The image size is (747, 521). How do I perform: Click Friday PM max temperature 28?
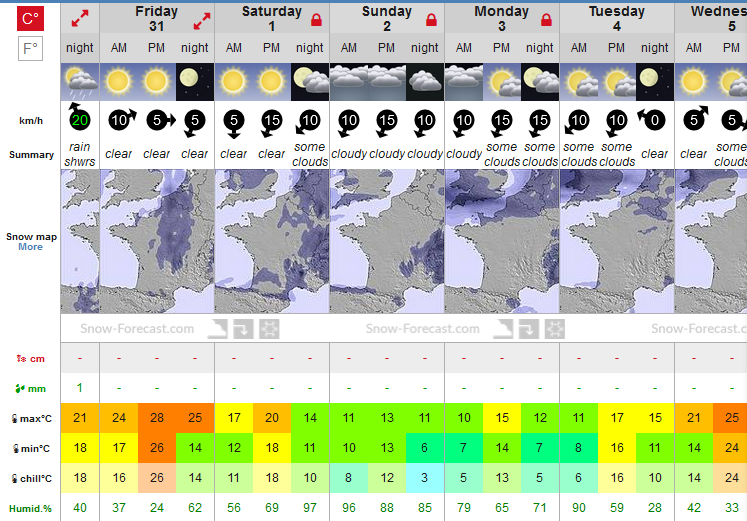coord(157,418)
